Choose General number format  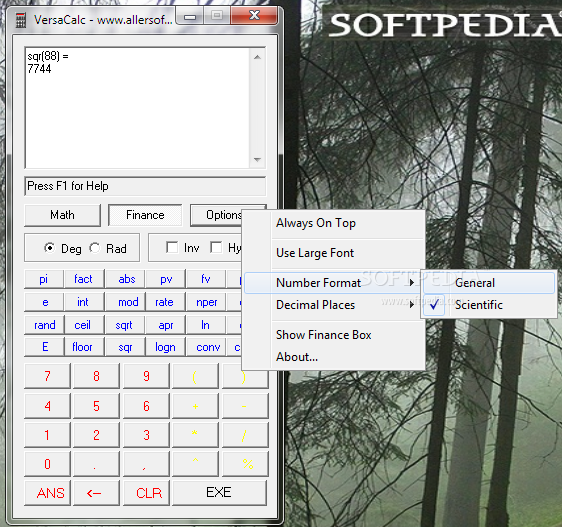point(489,283)
